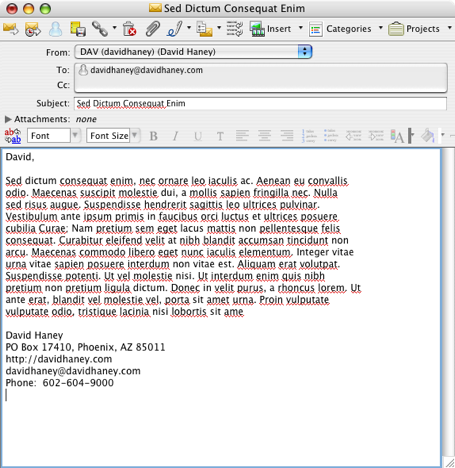Click the Check Names icon
Image resolution: width=455 pixels, height=468 pixels.
(235, 29)
